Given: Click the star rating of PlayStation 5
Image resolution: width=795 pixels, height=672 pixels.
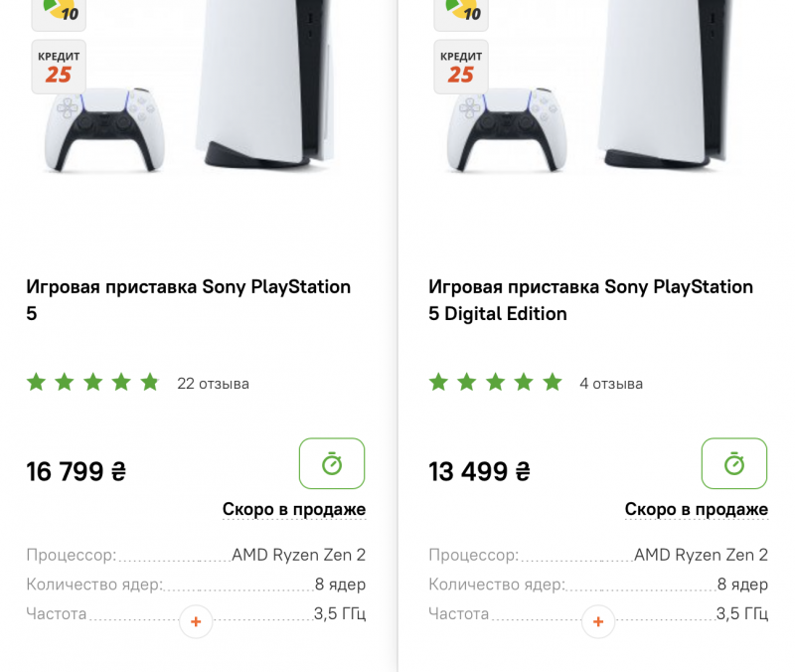Looking at the screenshot, I should [92, 383].
